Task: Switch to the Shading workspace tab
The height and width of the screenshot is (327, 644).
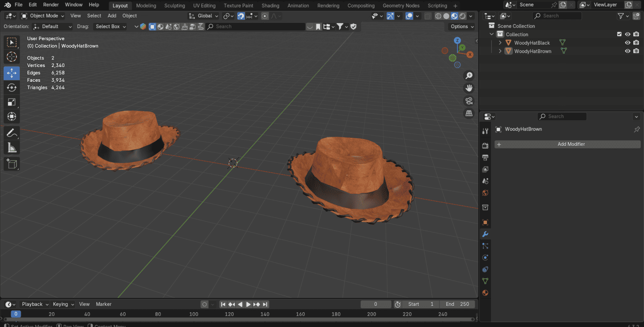Action: (x=270, y=5)
